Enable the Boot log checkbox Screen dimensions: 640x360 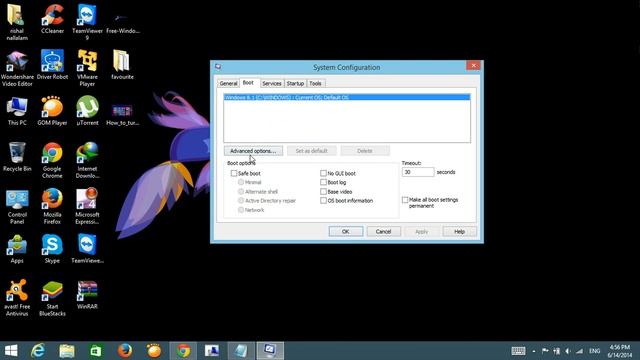point(323,182)
